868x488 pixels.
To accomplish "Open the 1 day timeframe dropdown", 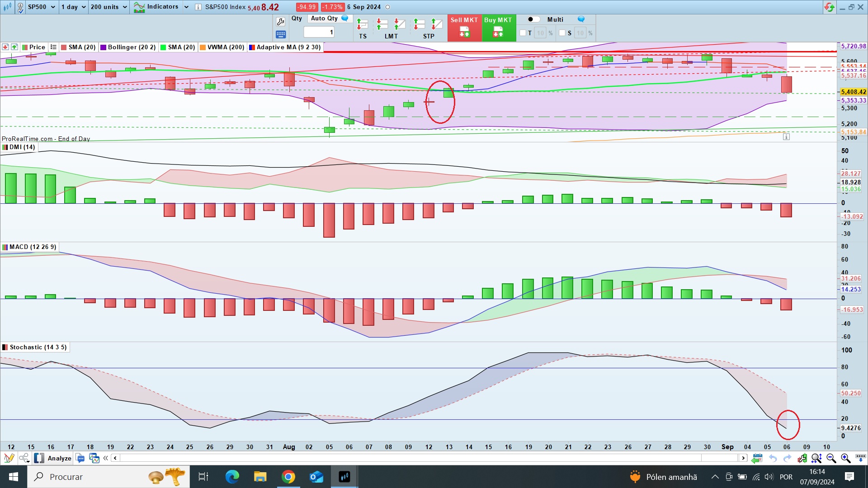I will pos(73,7).
